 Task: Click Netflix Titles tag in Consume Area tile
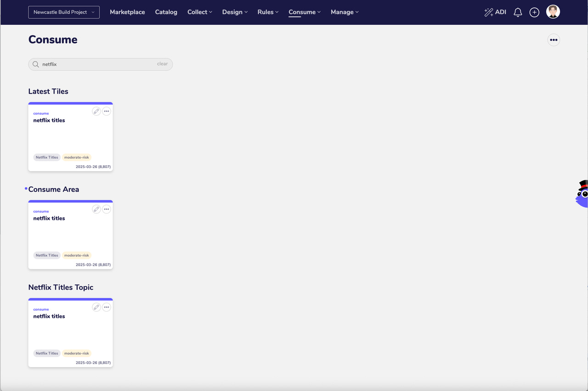pyautogui.click(x=47, y=255)
